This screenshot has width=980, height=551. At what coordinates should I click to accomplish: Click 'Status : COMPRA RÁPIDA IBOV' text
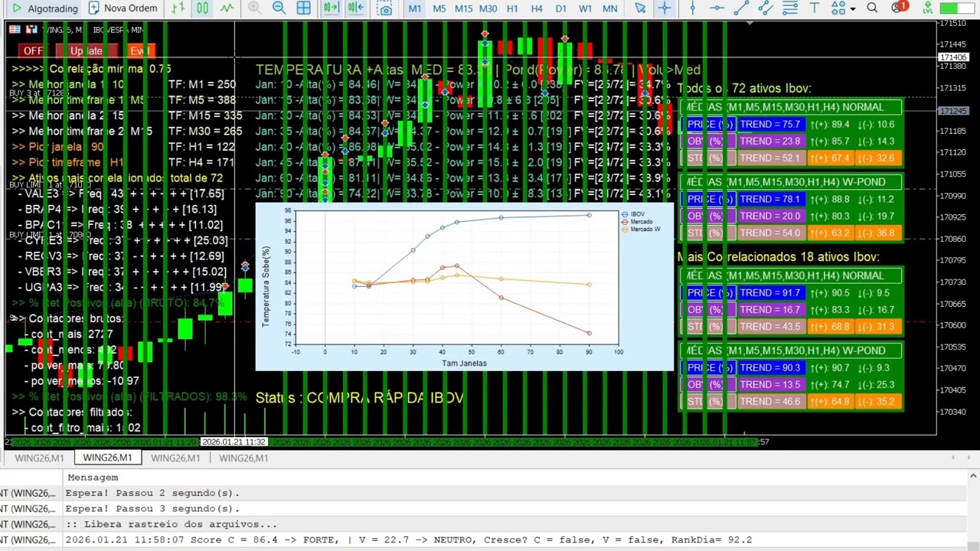[x=359, y=398]
